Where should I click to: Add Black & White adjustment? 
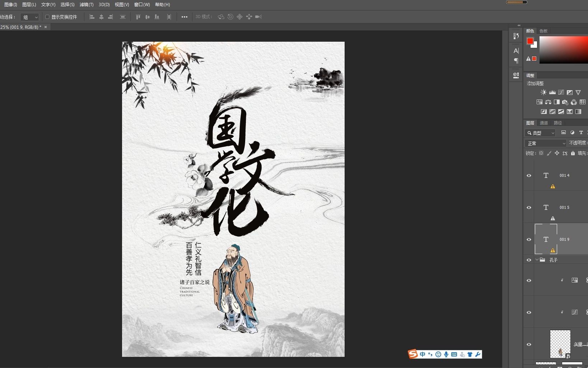click(x=557, y=102)
